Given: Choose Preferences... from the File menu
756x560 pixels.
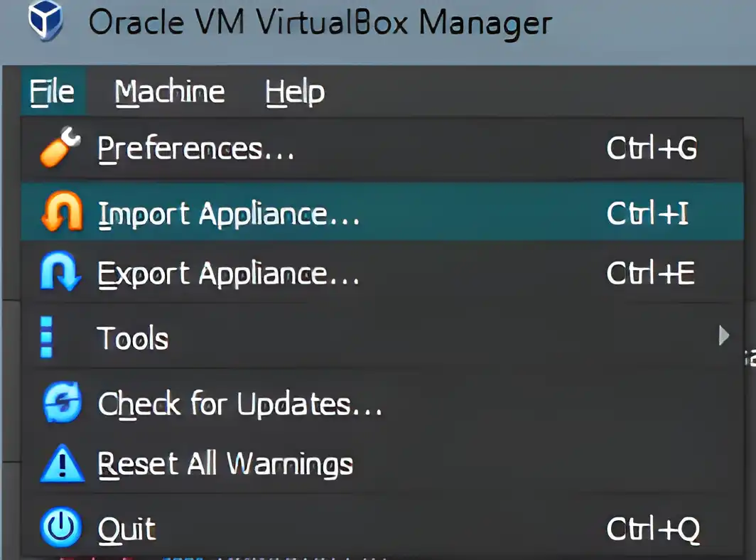Looking at the screenshot, I should [382, 148].
